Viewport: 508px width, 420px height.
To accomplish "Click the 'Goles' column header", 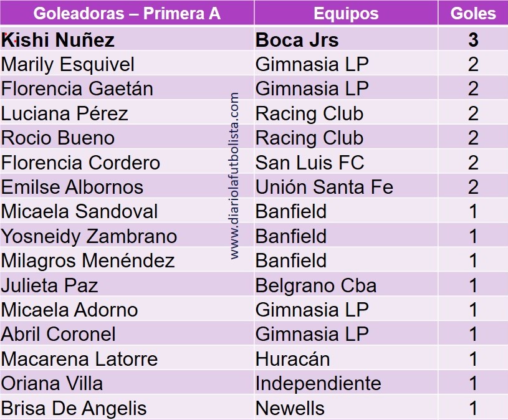I will [473, 13].
